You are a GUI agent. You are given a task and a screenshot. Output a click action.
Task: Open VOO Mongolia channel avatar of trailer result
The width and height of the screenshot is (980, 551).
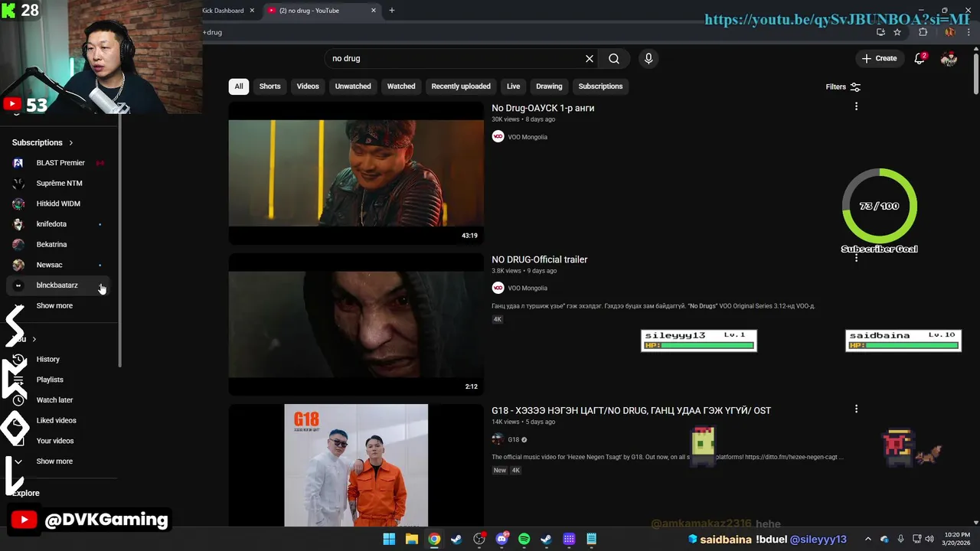[x=498, y=288]
